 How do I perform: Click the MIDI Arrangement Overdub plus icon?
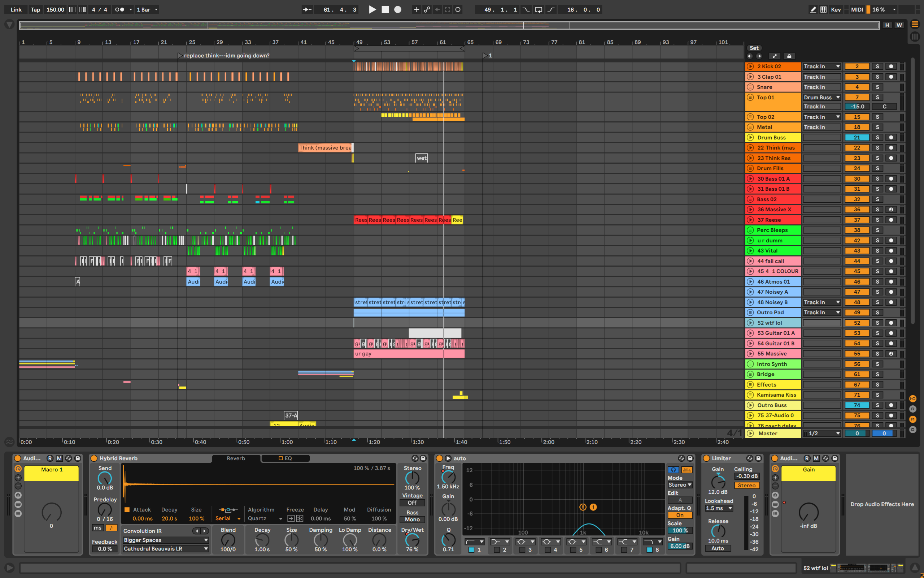click(x=417, y=9)
